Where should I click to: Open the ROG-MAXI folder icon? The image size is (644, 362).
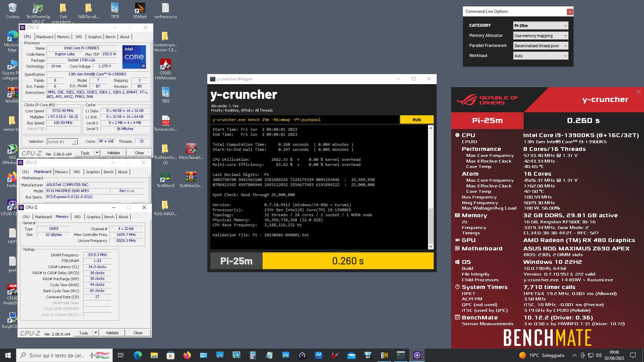165,207
